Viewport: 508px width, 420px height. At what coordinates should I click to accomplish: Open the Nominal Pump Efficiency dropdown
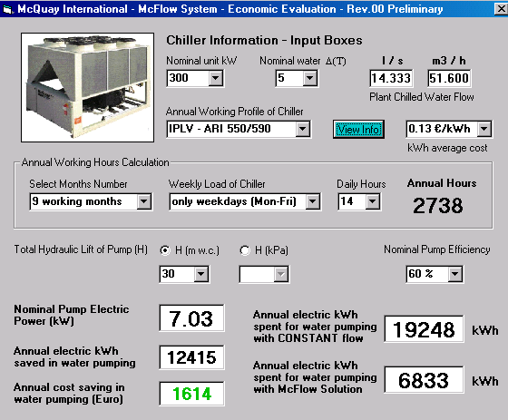[454, 274]
